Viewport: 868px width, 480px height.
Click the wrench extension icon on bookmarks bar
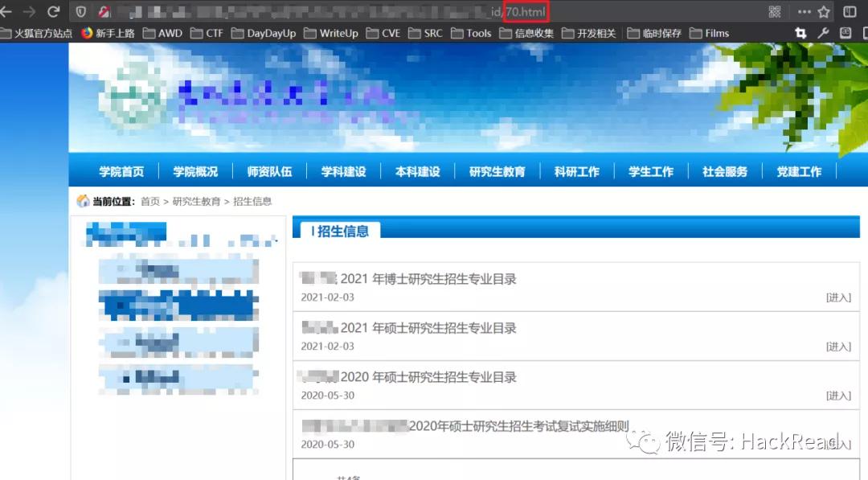pyautogui.click(x=822, y=33)
